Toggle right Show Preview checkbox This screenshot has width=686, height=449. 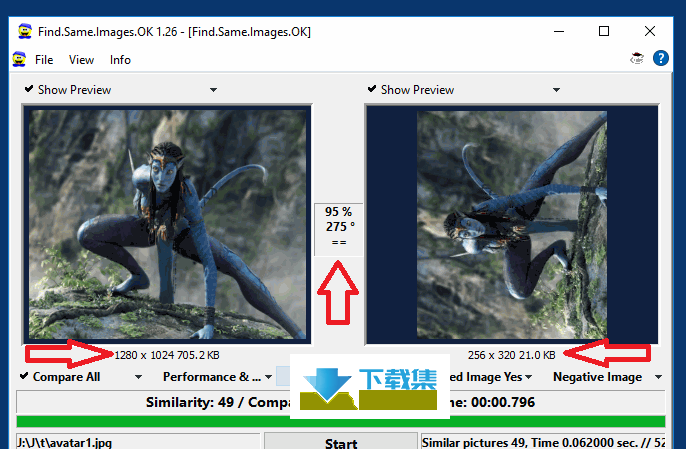click(x=372, y=89)
